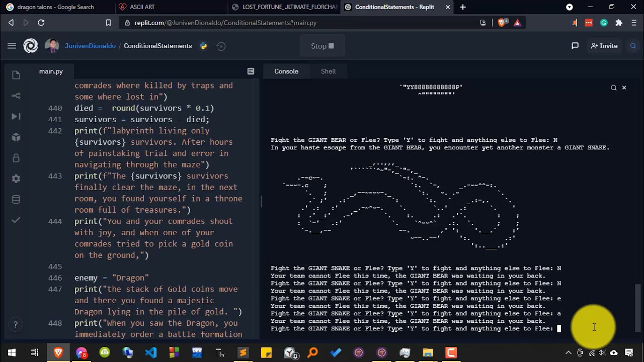Image resolution: width=644 pixels, height=362 pixels.
Task: Click the Brave Shields lion icon
Action: tap(502, 23)
